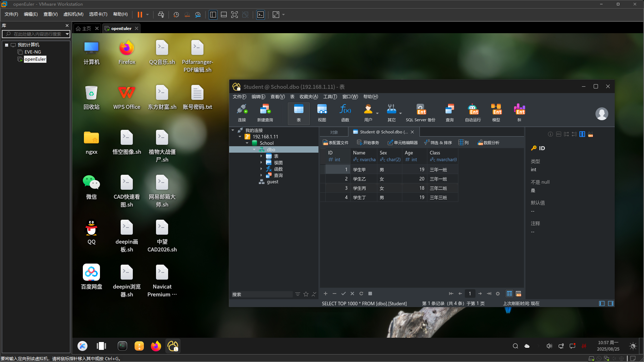
Task: Collapse the 192.168.1.11 connection node
Action: point(240,137)
